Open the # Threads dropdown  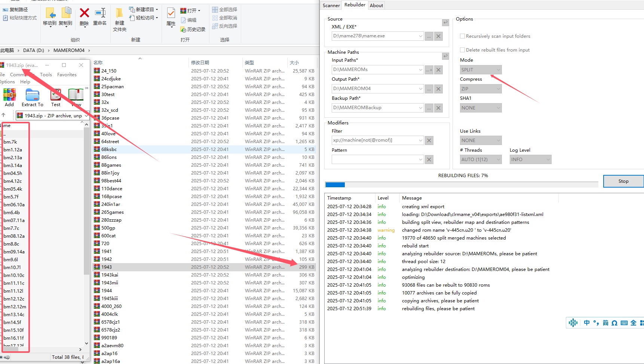[481, 160]
